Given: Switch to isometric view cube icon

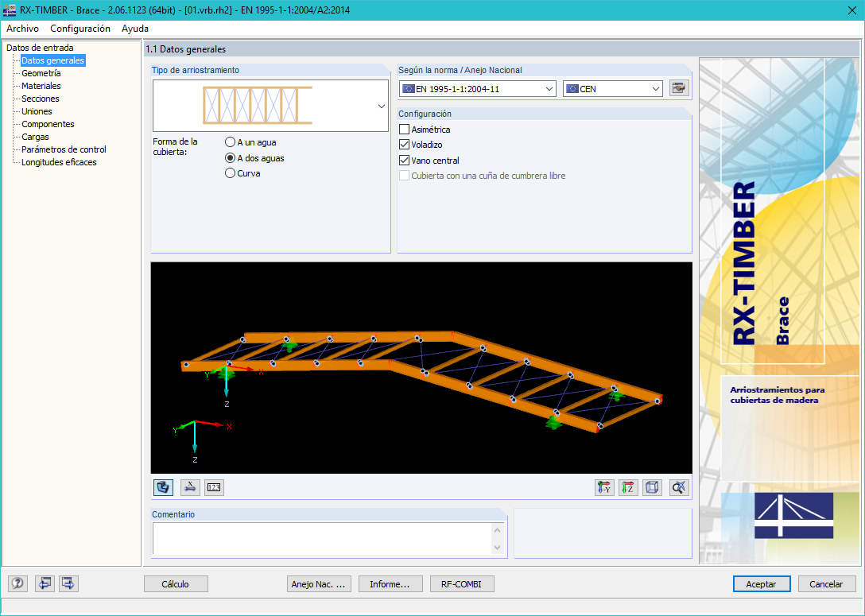Looking at the screenshot, I should [652, 487].
